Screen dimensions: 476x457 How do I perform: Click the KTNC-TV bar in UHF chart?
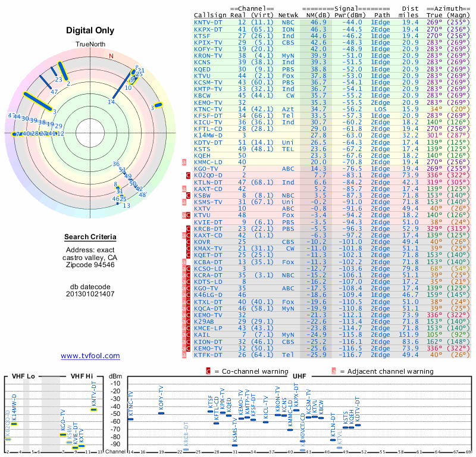pos(130,419)
